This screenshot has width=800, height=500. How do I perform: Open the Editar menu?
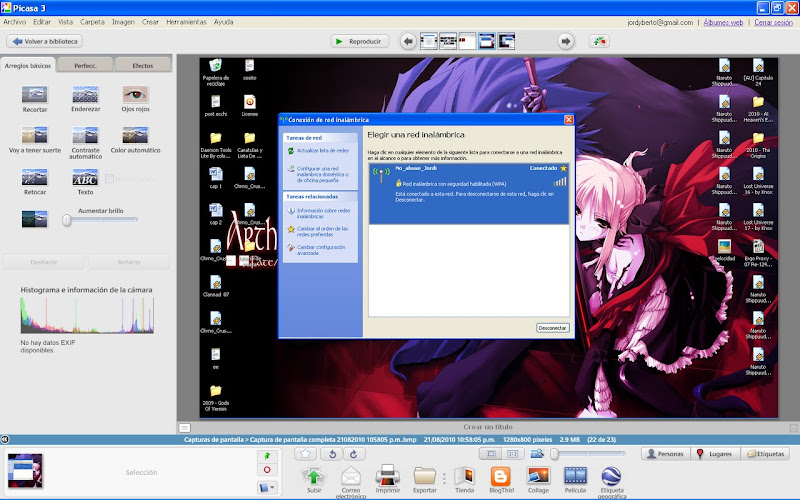pyautogui.click(x=42, y=22)
